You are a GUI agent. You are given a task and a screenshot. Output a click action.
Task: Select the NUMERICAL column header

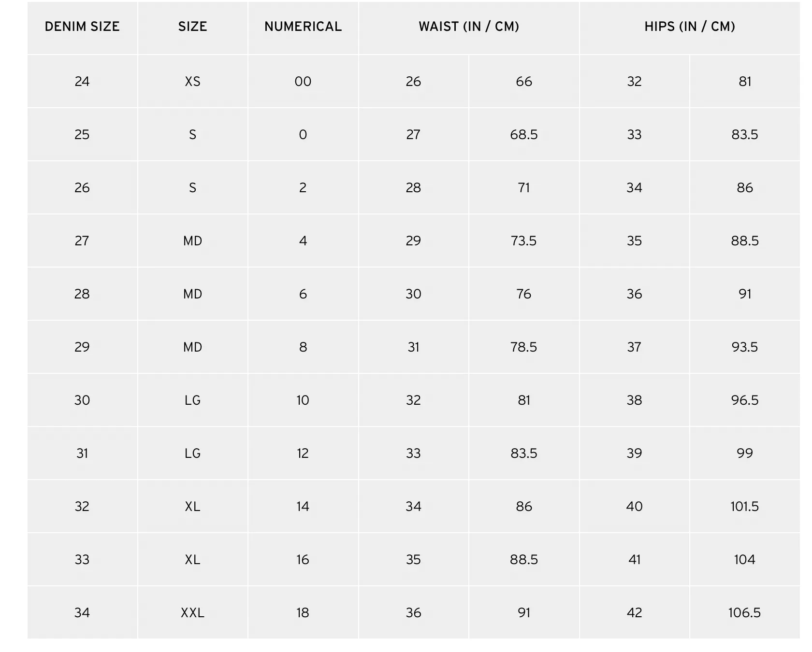tap(303, 27)
